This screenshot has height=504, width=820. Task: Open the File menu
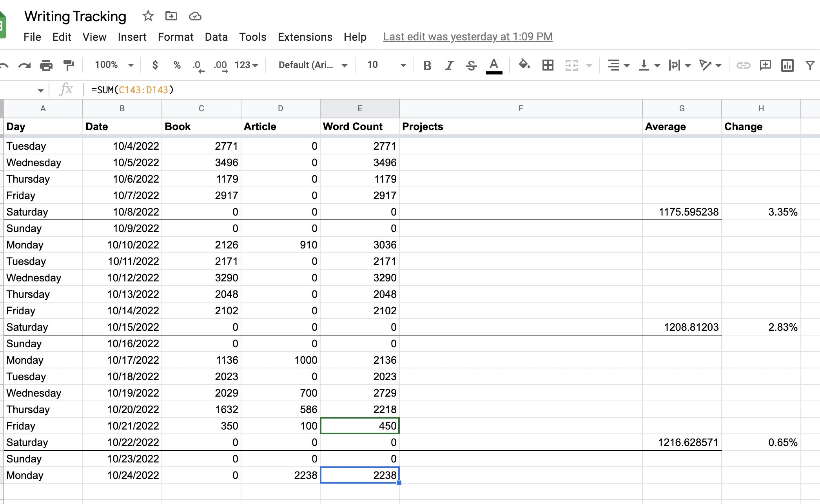32,37
